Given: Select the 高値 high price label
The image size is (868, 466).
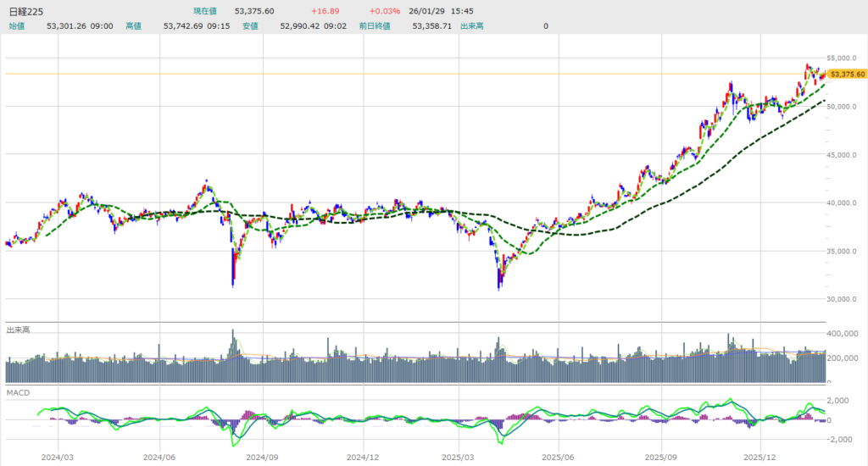Looking at the screenshot, I should click(133, 26).
